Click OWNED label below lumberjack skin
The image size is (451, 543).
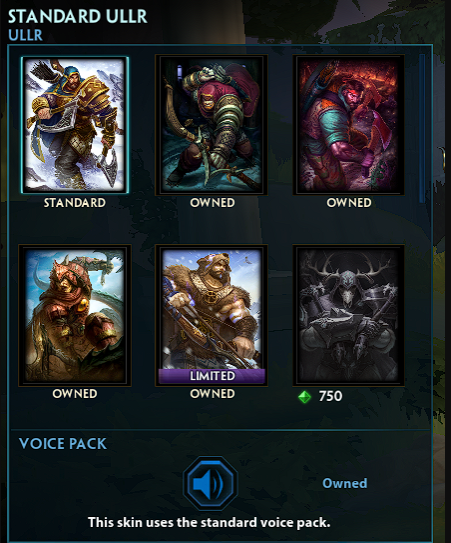[x=349, y=203]
